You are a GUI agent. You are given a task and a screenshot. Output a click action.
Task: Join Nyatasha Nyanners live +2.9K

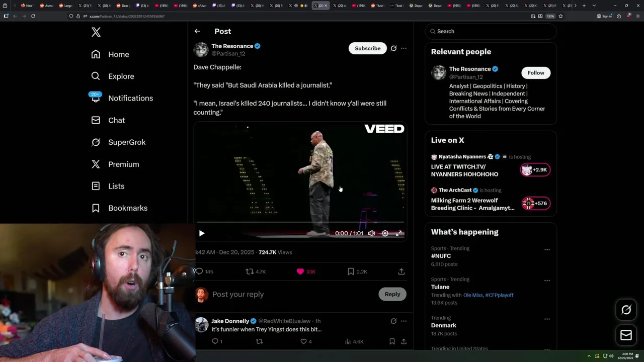pos(535,170)
